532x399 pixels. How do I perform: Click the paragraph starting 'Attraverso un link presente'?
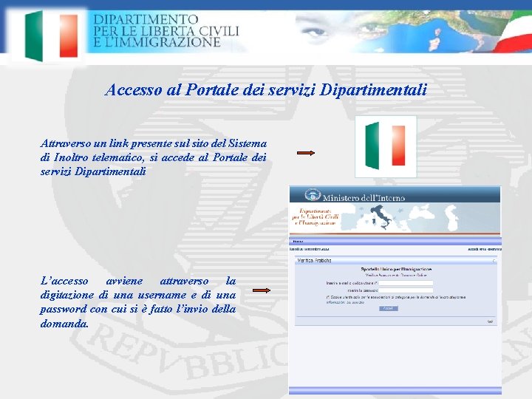click(154, 157)
